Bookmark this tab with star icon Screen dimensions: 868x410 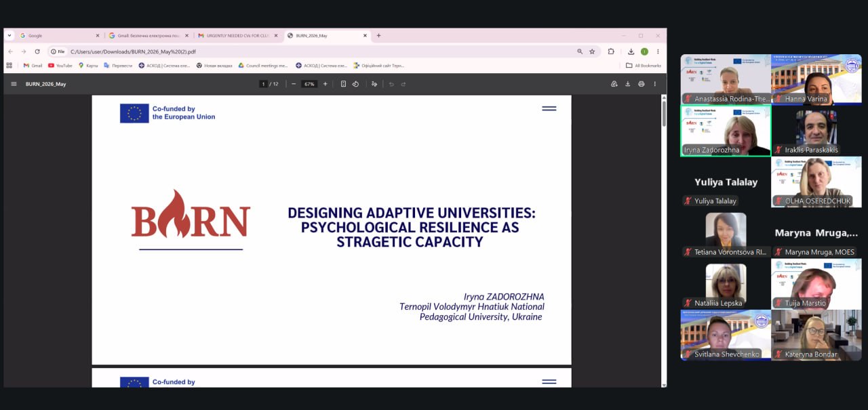[x=592, y=52]
